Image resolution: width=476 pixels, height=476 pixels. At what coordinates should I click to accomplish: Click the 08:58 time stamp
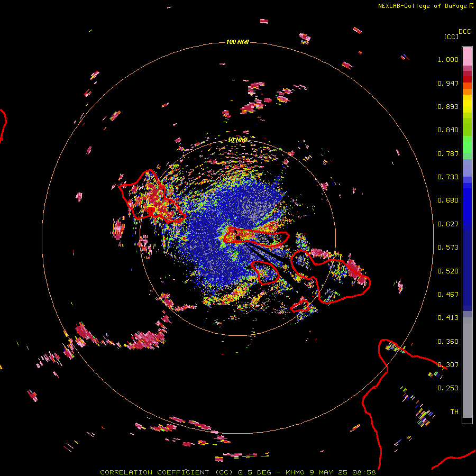pos(364,472)
